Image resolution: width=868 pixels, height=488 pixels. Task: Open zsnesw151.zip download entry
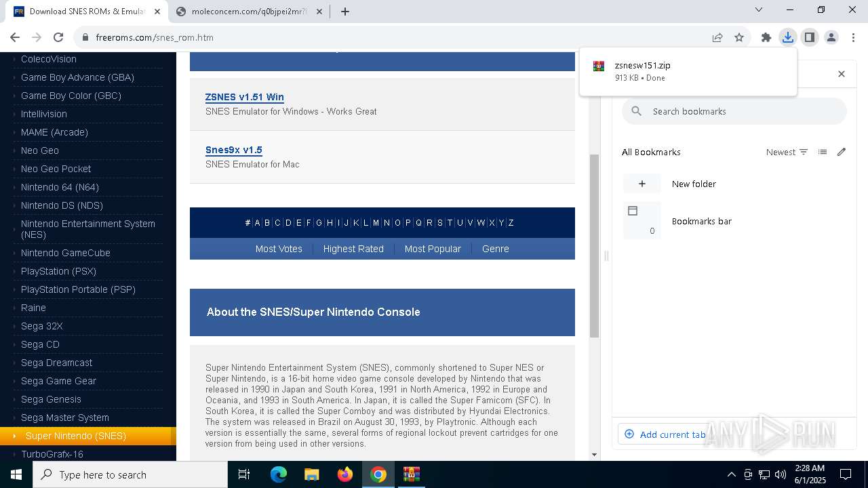688,71
